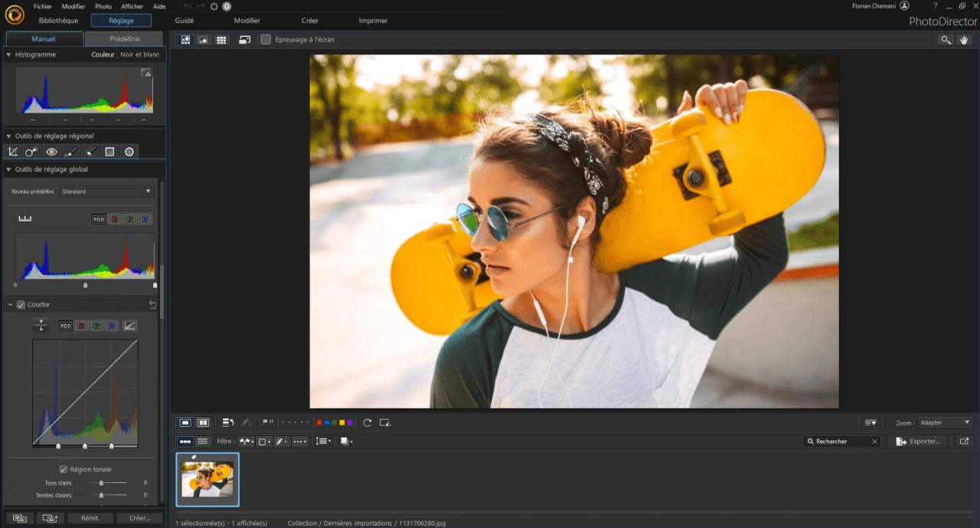Screen dimensions: 980x528
Task: Switch to grid view mode
Action: [x=221, y=39]
